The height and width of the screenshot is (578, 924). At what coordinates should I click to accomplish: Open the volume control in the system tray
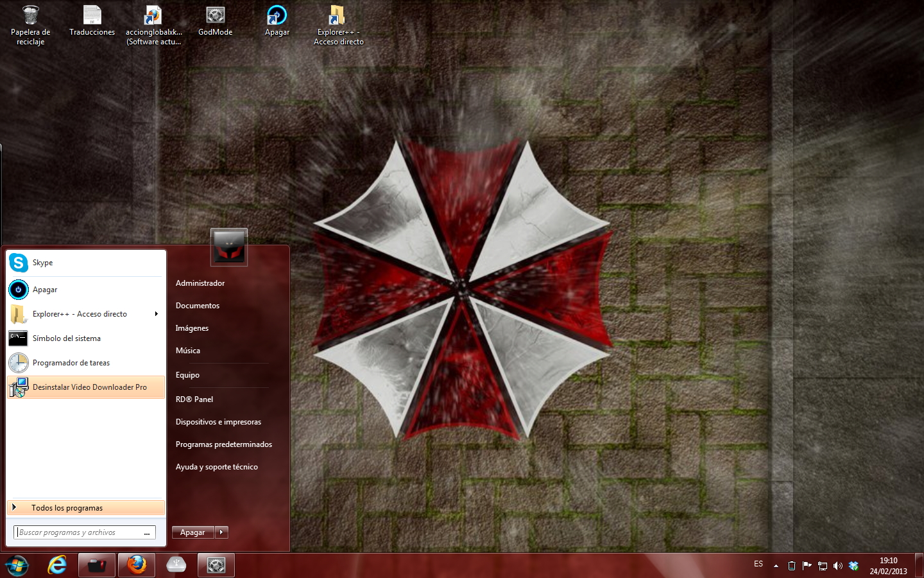click(x=838, y=566)
